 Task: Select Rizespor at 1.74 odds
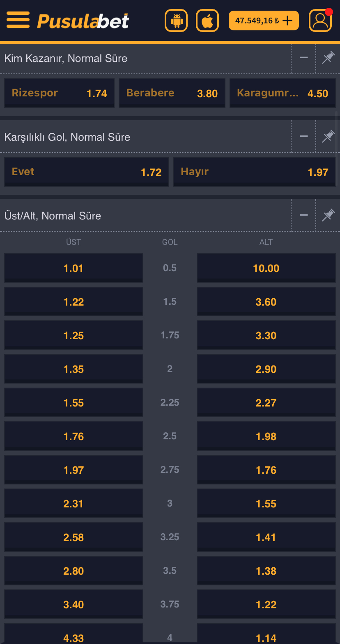tap(59, 93)
